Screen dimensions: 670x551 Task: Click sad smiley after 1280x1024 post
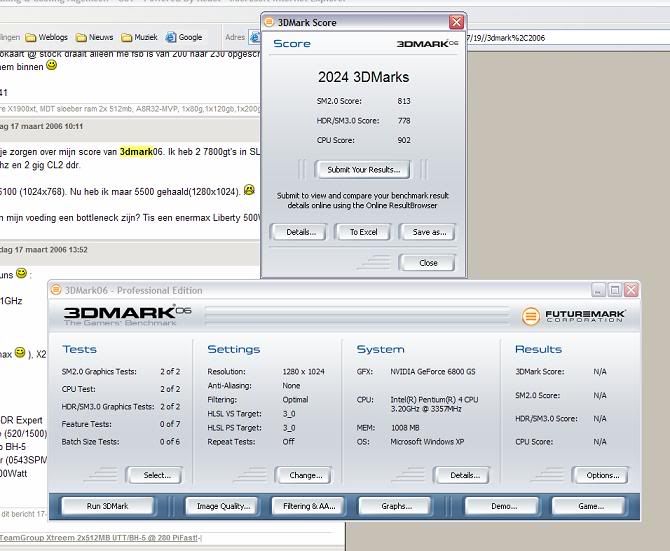[249, 189]
